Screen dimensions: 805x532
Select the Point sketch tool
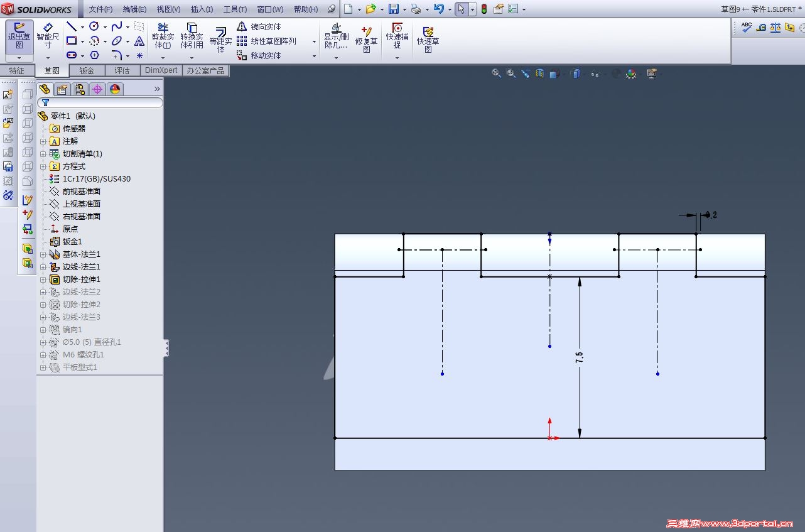pos(139,55)
